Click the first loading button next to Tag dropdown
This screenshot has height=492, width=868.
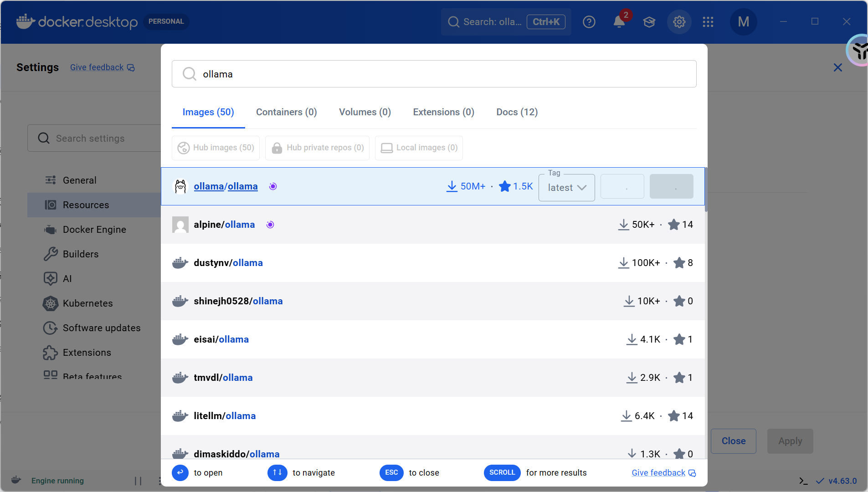pos(622,186)
